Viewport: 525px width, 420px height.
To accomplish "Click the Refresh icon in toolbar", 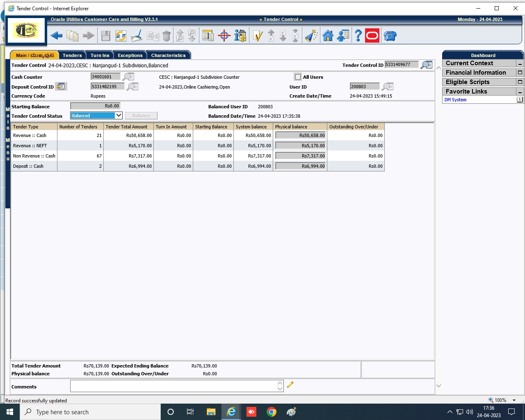I will (x=121, y=36).
